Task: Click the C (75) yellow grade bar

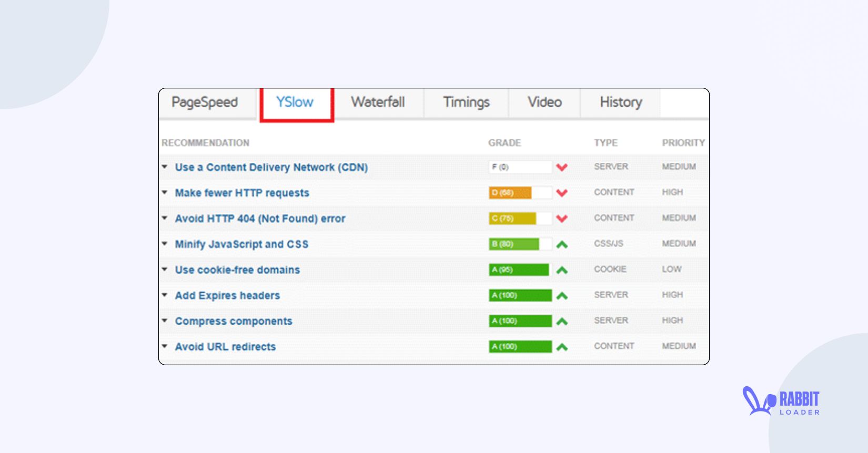Action: [x=512, y=219]
